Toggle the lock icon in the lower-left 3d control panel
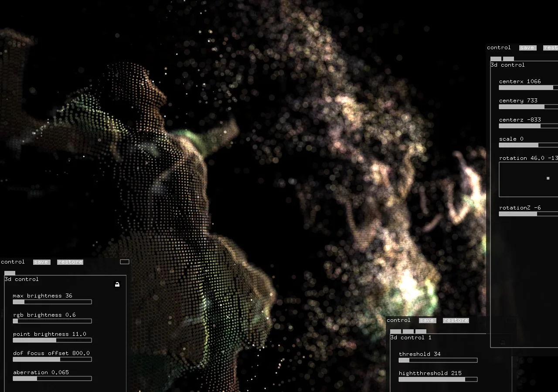The height and width of the screenshot is (392, 558). click(117, 284)
